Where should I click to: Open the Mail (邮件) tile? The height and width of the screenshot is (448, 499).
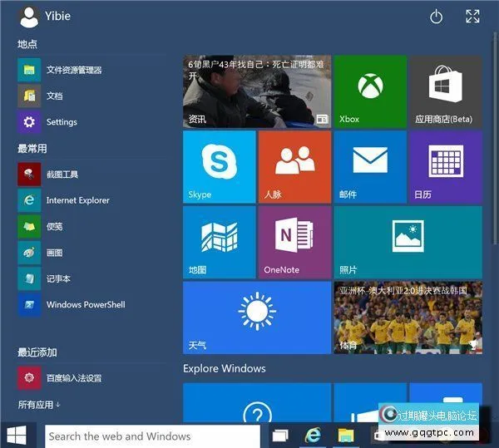(369, 166)
